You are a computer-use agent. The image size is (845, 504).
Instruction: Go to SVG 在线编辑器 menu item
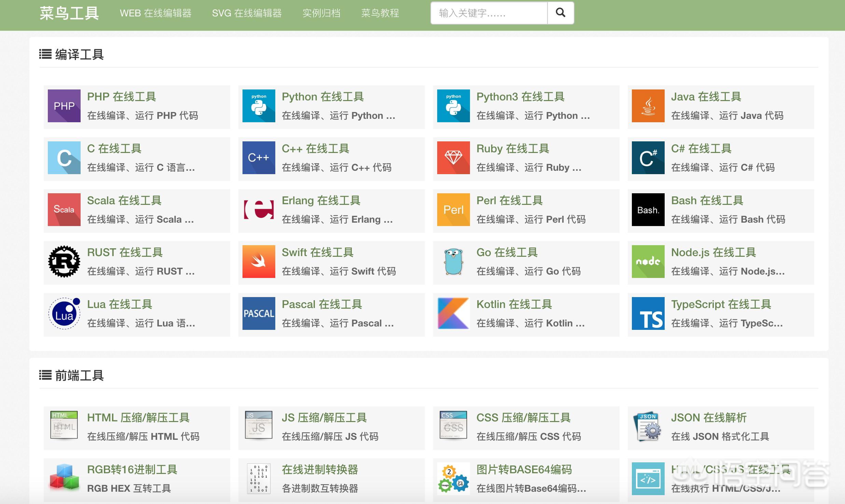tap(247, 13)
